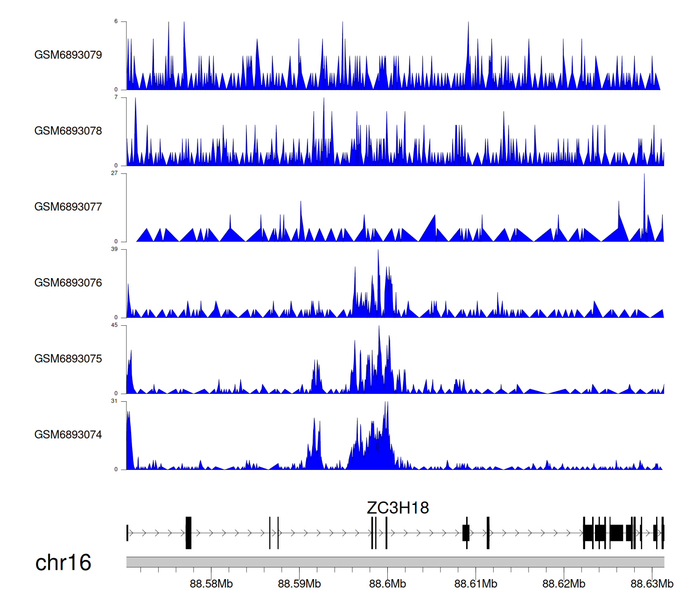Viewport: 700px width, 616px height.
Task: Click the 88.62Mb axis position label
Action: pyautogui.click(x=563, y=584)
